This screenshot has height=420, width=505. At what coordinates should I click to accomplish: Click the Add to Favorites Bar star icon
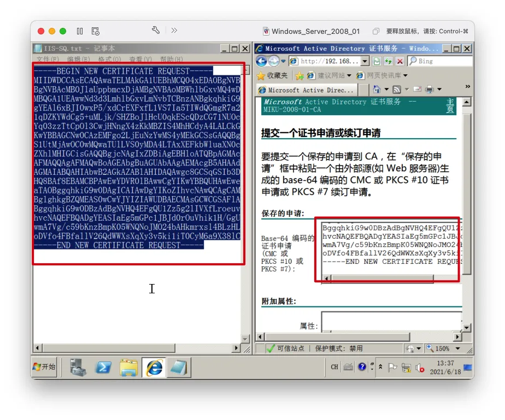(300, 75)
